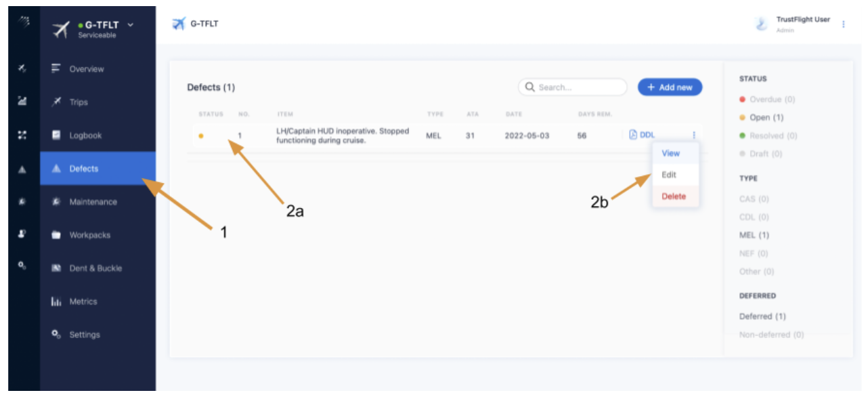Viewport: 868px width, 397px height.
Task: Select View from the context menu
Action: click(670, 153)
